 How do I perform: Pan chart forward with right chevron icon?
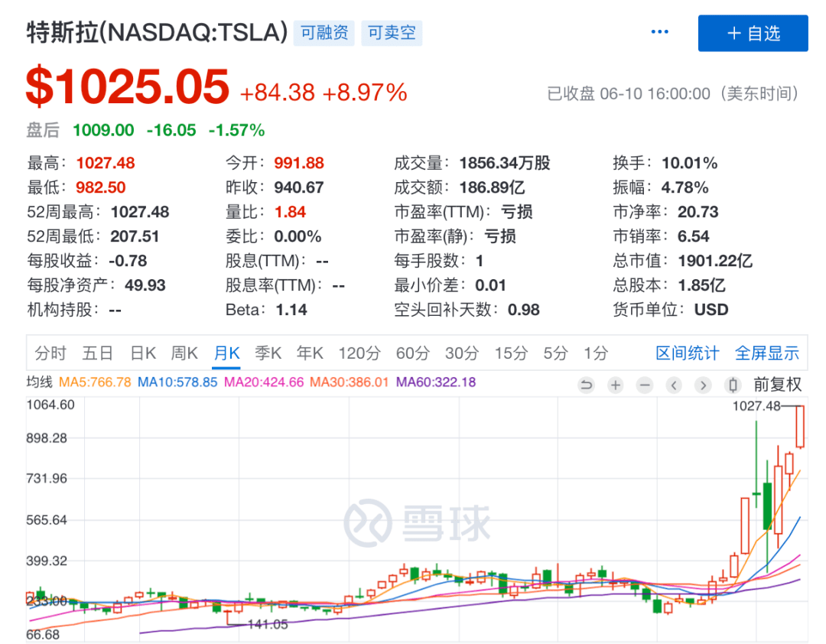point(702,385)
